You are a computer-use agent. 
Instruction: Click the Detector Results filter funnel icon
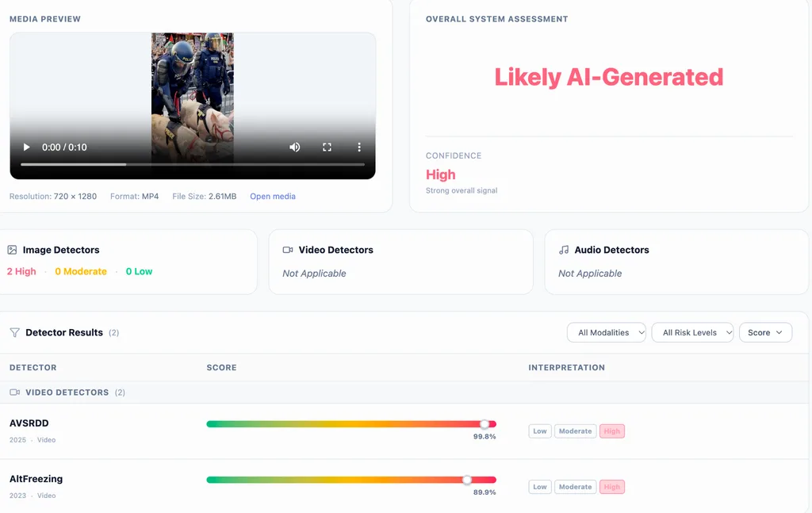click(15, 332)
